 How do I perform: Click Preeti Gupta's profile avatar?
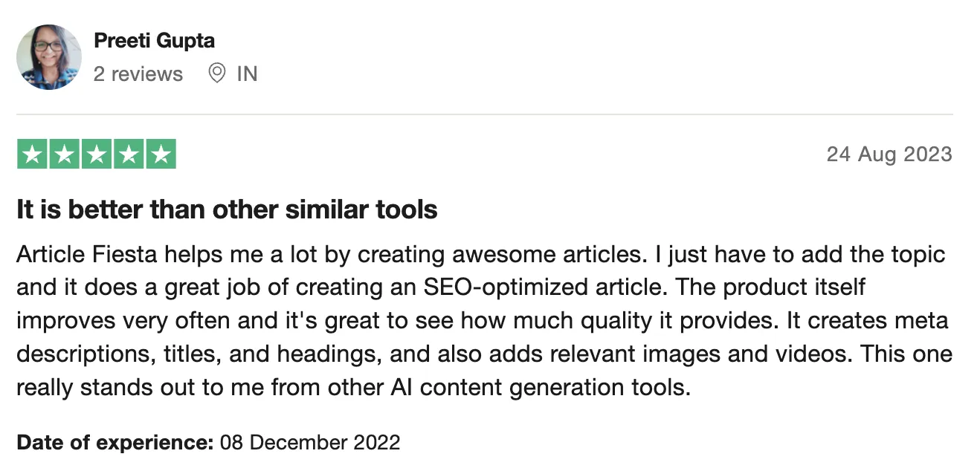pos(49,57)
